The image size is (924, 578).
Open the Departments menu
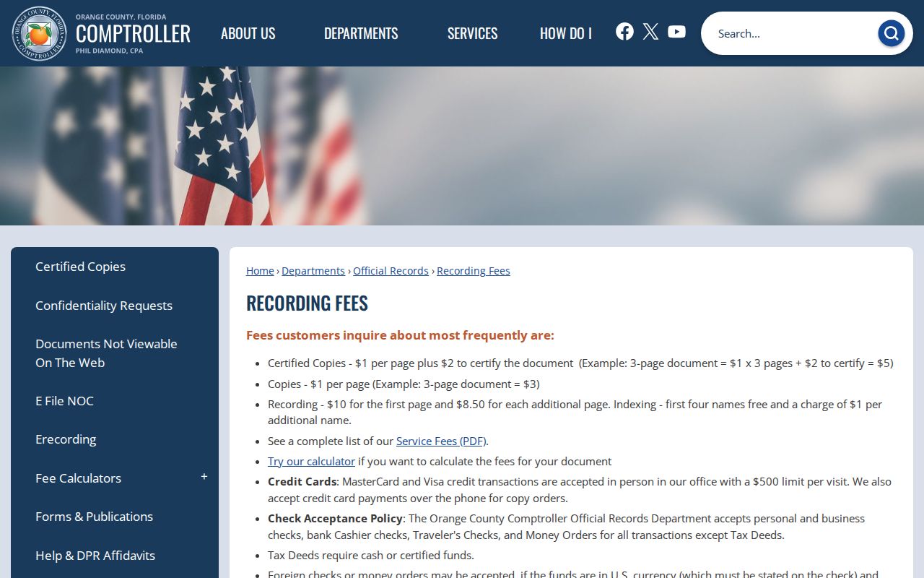(361, 33)
